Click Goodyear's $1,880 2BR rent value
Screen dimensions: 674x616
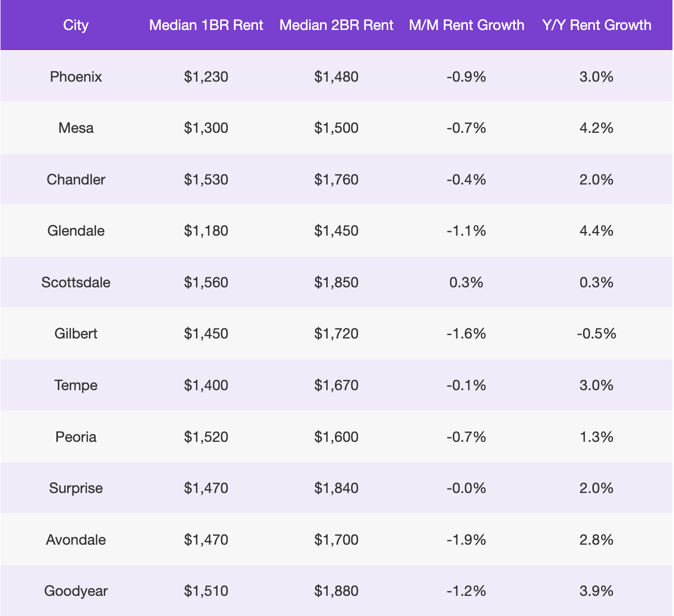(x=336, y=591)
